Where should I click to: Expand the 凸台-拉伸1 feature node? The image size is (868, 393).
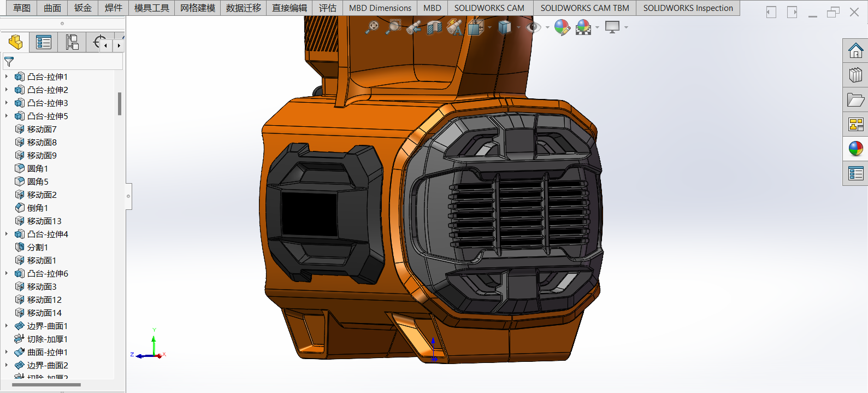7,77
